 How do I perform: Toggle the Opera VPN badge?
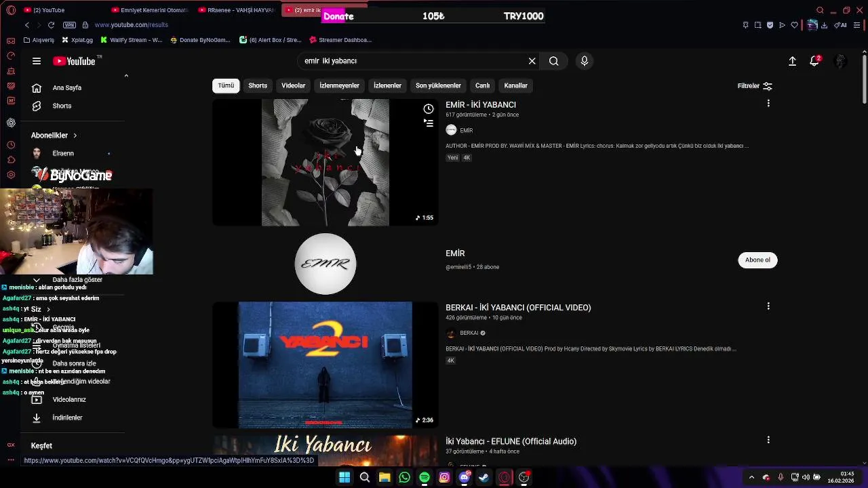69,25
